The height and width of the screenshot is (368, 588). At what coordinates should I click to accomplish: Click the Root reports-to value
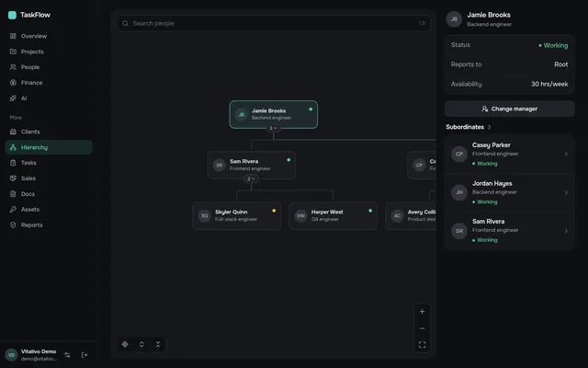(x=561, y=64)
